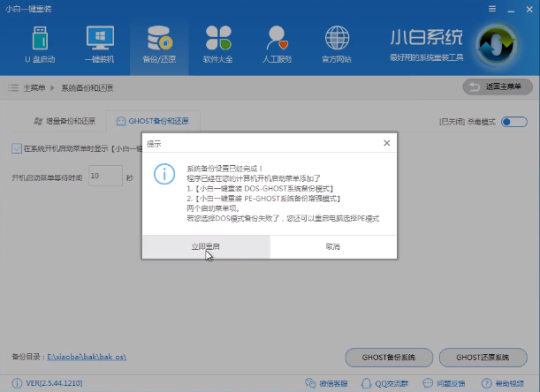Select the GHOST备份和还原 tab
540x392 pixels.
[x=152, y=120]
